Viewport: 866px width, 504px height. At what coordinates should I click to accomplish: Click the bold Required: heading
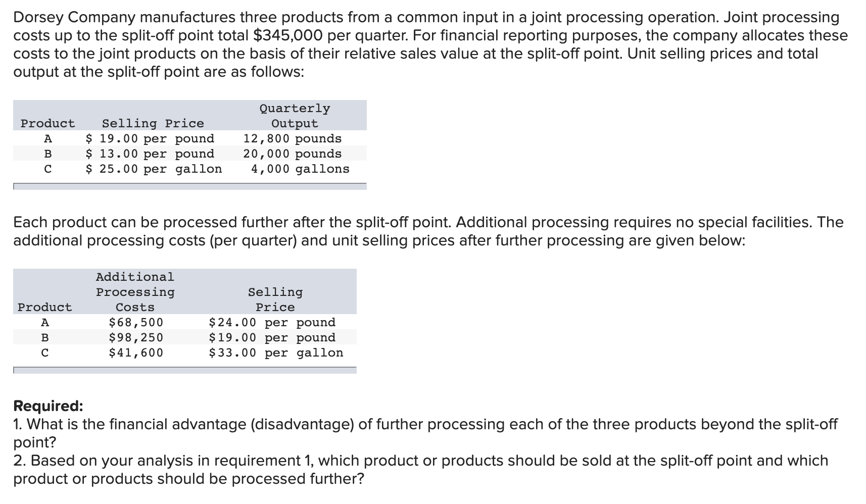coord(48,406)
